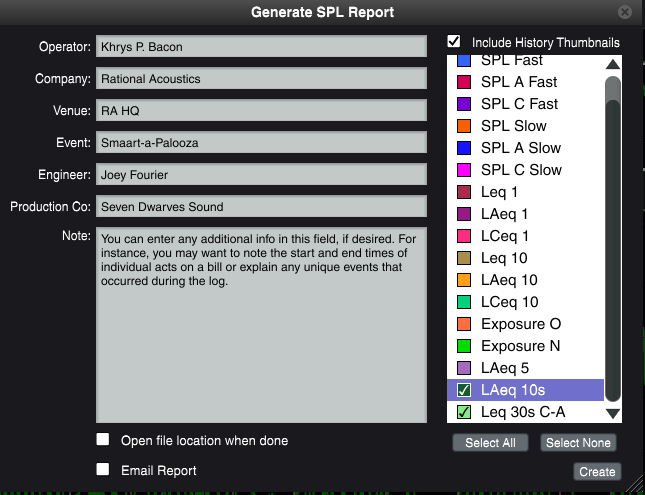
Task: Select the "LCeq 10" list row
Action: point(525,302)
